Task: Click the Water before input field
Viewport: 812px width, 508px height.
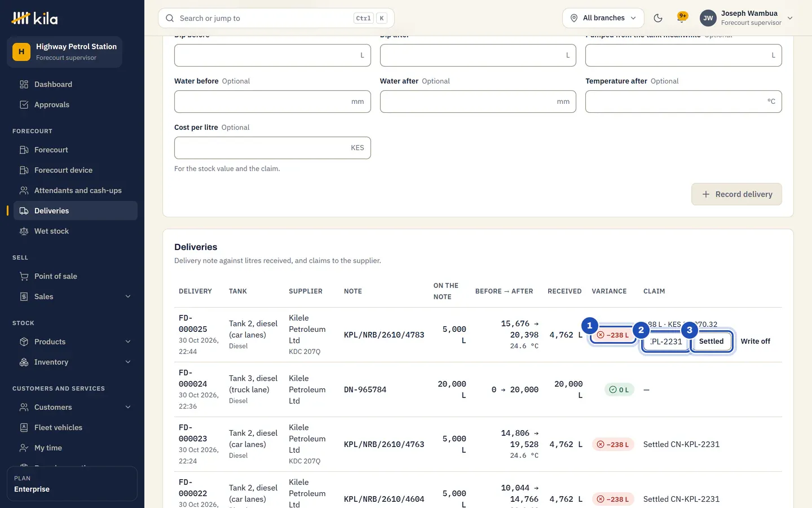Action: tap(272, 102)
